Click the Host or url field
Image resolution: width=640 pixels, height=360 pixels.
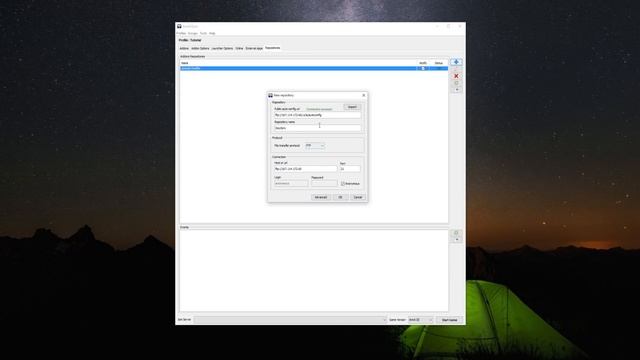pyautogui.click(x=305, y=169)
